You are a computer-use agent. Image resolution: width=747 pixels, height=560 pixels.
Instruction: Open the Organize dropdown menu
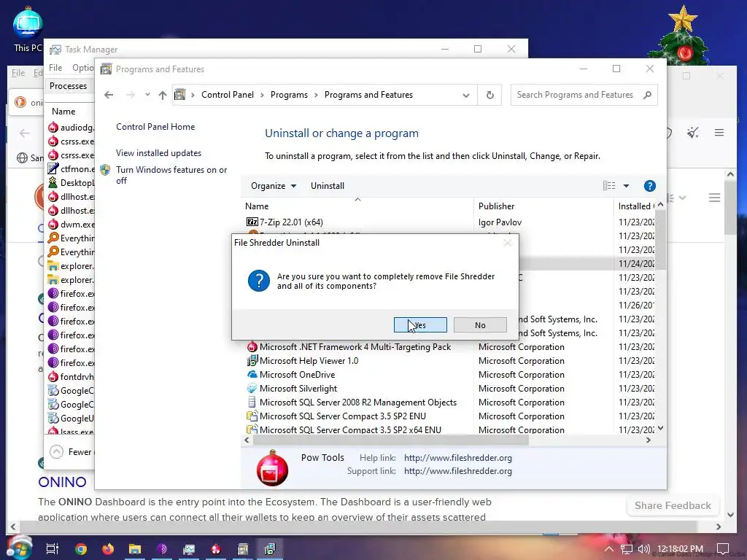point(274,186)
